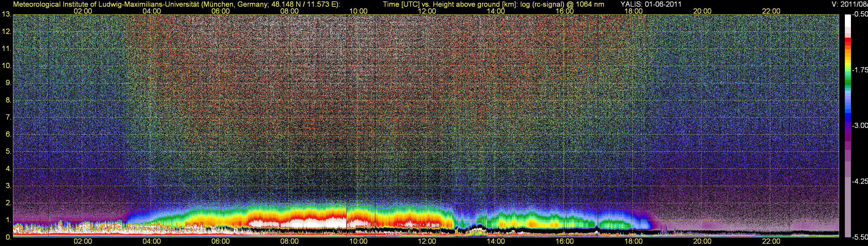Screen dimensions: 868x246
Task: Click the 04:00 tick on the bottom time axis
Action: (152, 241)
